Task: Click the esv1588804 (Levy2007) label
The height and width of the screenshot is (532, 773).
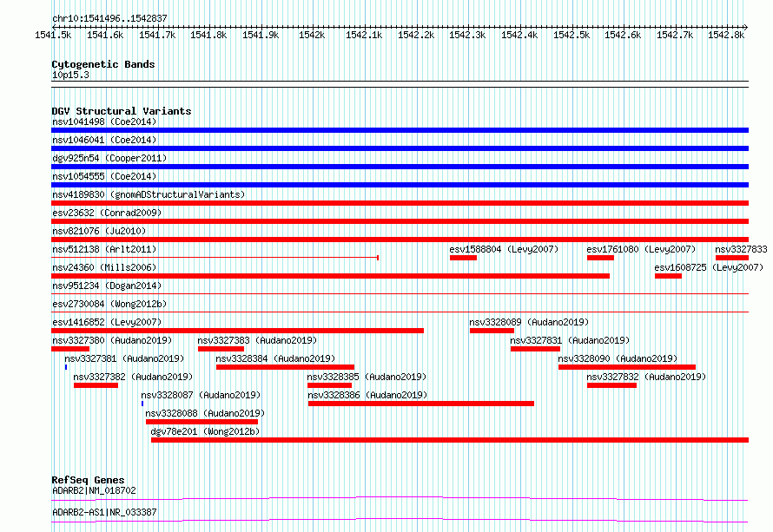Action: [x=504, y=249]
